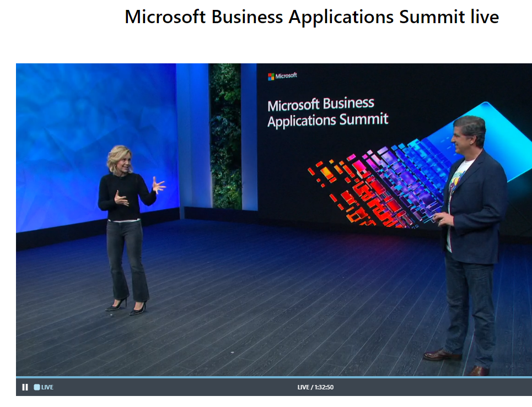Viewport: 532px width, 407px height.
Task: Pause the live video stream
Action: click(x=25, y=387)
